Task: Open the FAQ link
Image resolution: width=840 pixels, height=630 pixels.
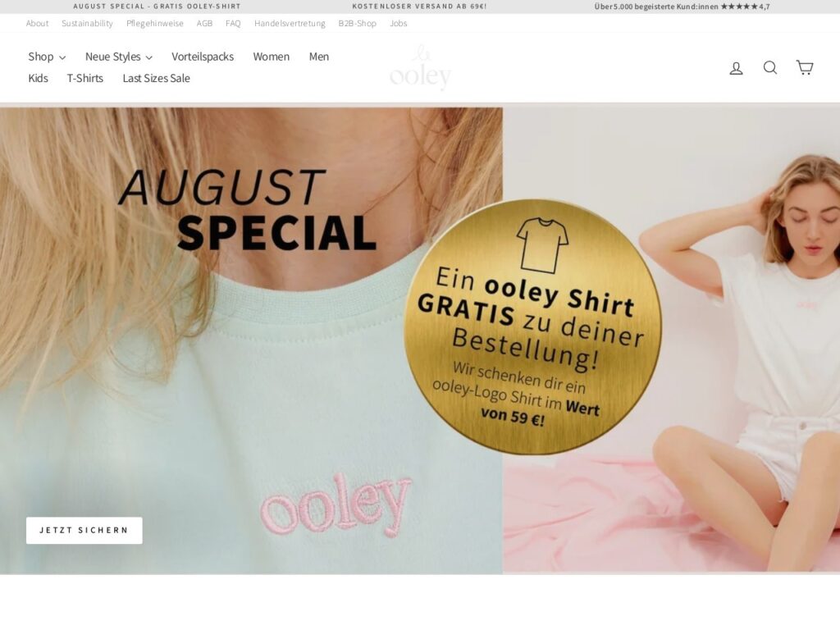Action: click(x=233, y=24)
